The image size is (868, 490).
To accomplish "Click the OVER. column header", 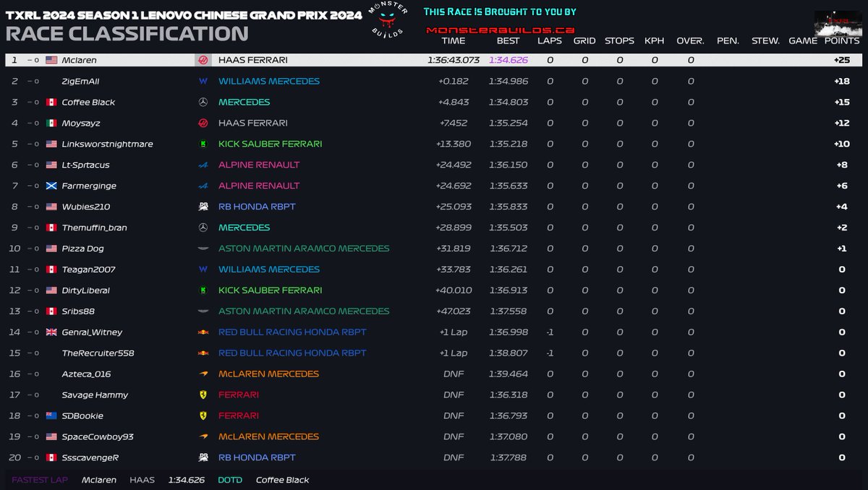I will click(691, 41).
